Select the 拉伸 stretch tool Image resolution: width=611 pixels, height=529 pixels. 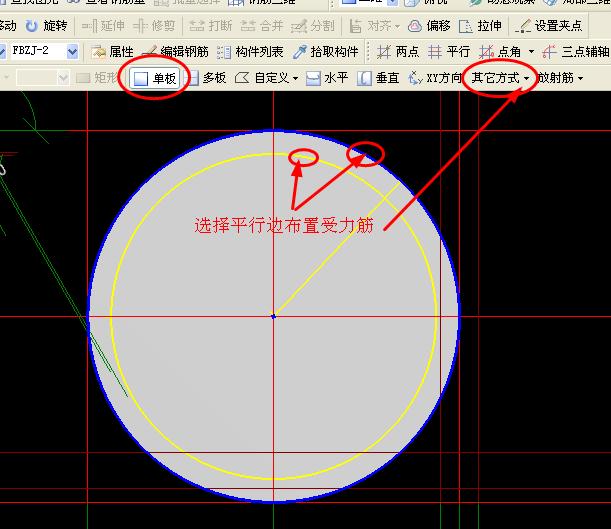coord(480,26)
